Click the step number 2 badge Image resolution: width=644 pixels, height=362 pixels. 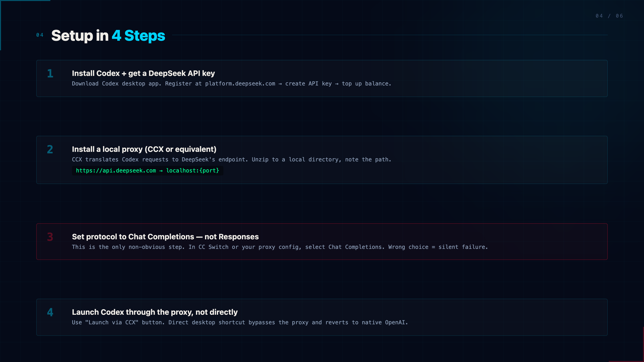[50, 149]
